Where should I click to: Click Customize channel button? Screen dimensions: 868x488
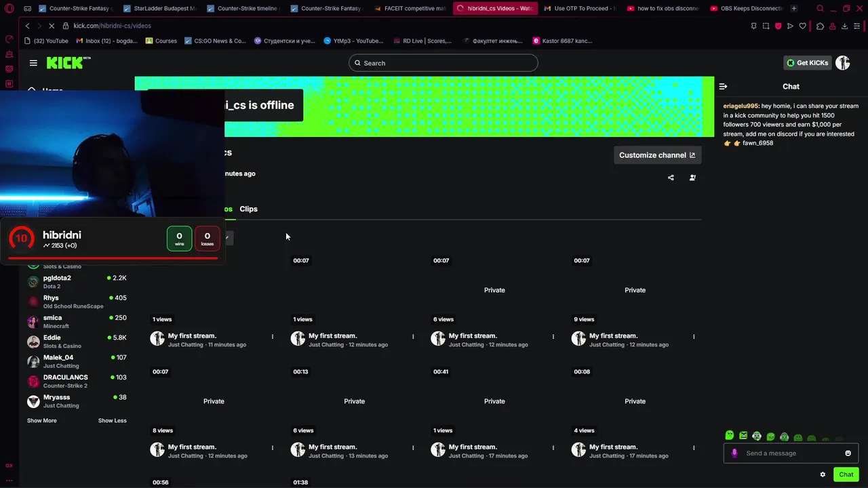pos(657,155)
